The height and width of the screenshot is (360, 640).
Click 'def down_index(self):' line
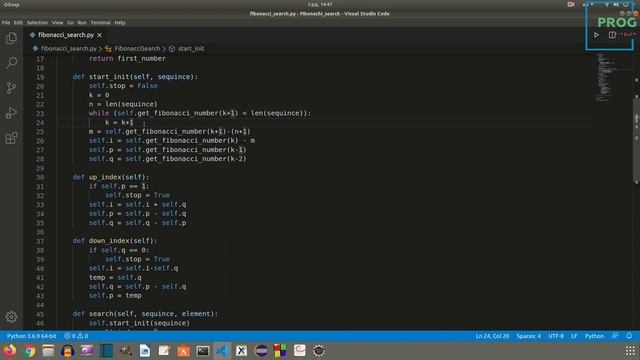pos(115,241)
